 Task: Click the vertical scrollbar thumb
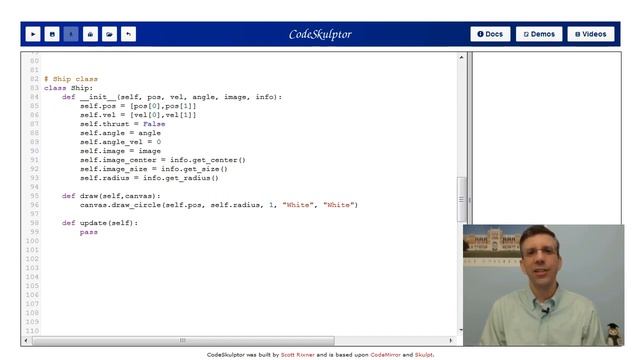point(461,199)
